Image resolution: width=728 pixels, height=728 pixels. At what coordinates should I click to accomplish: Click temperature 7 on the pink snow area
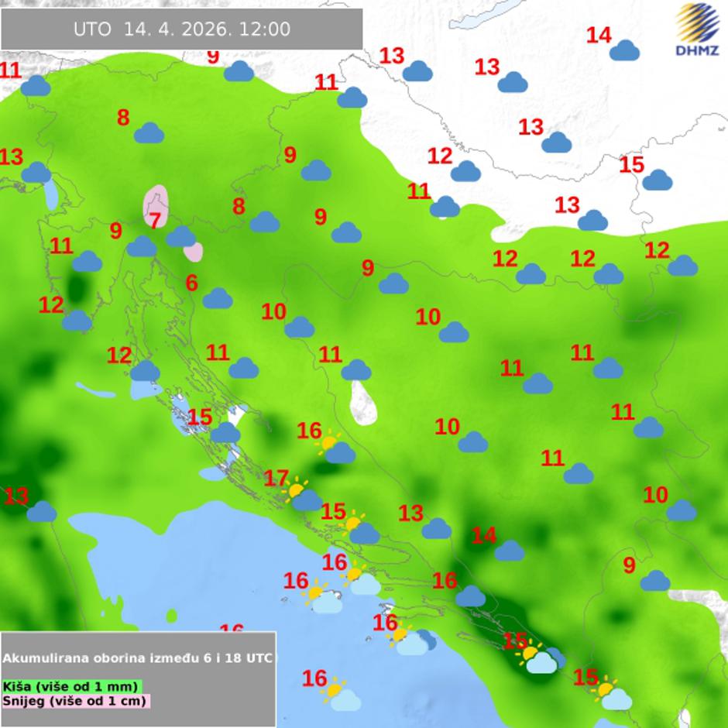[x=155, y=221]
